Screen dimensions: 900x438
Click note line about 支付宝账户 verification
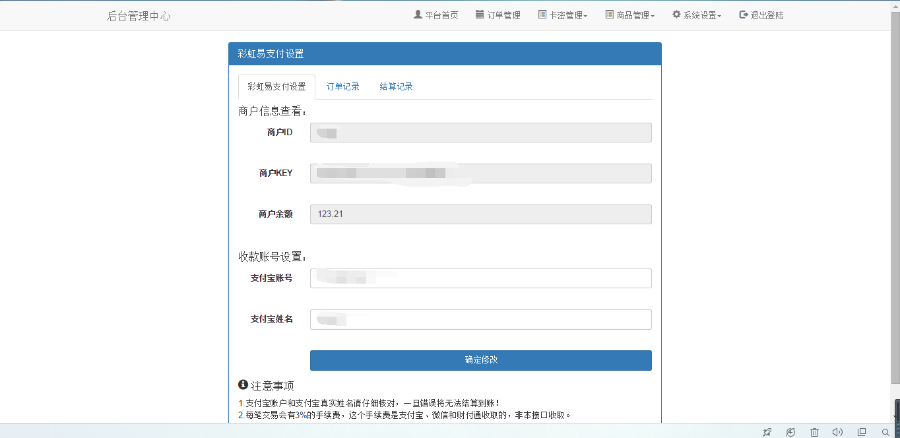click(368, 403)
